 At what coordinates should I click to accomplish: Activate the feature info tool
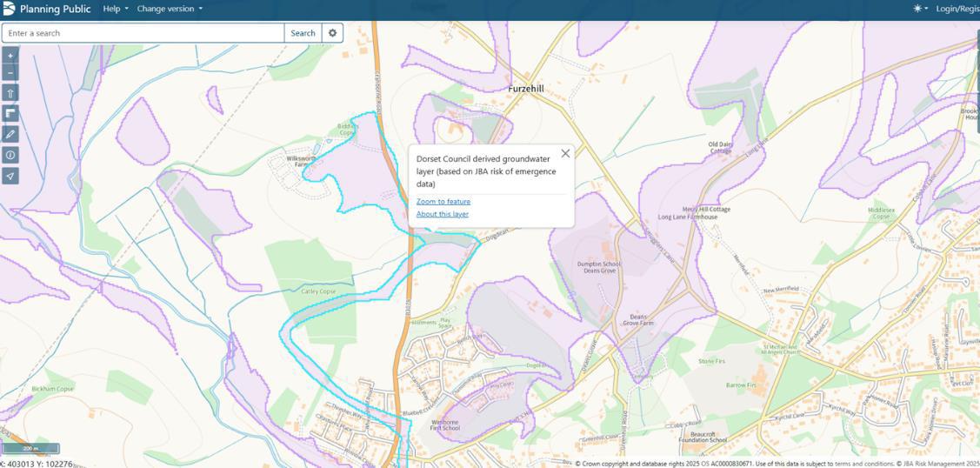[x=10, y=155]
